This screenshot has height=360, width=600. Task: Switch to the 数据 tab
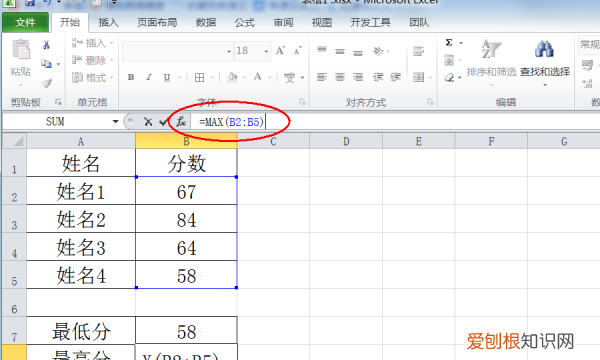pyautogui.click(x=206, y=23)
